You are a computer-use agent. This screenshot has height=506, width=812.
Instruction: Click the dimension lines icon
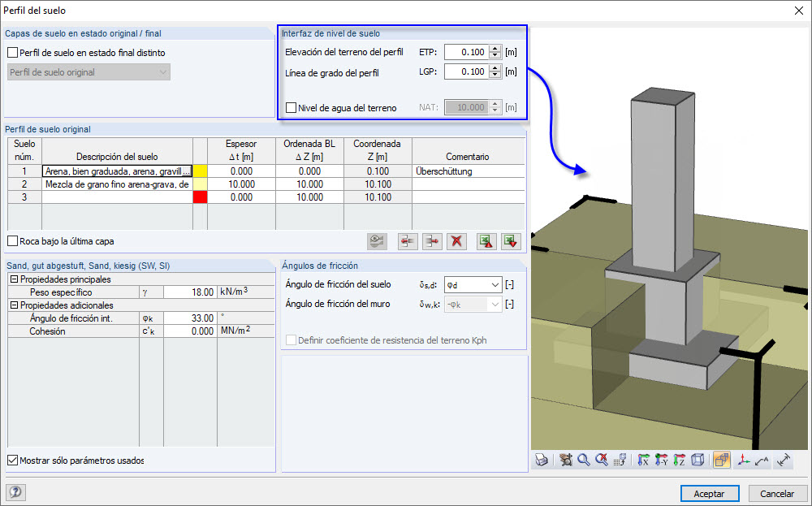pos(784,460)
